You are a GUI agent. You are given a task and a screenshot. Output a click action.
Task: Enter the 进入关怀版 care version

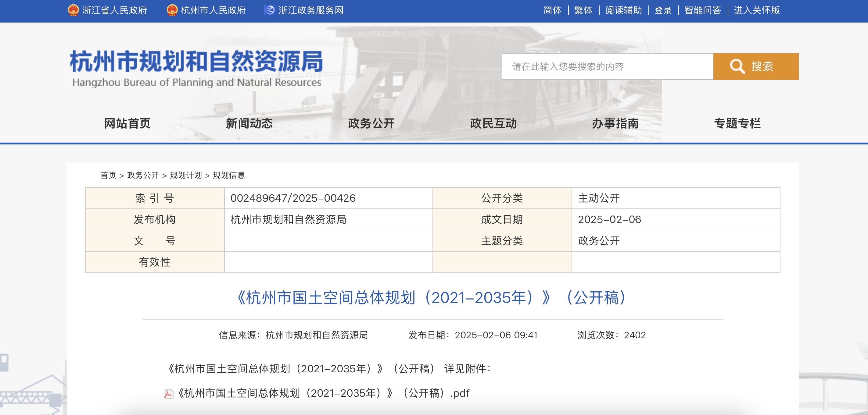click(757, 10)
